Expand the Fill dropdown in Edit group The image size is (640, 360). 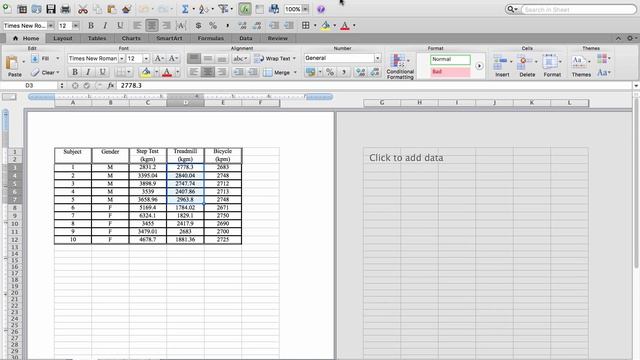[x=58, y=58]
